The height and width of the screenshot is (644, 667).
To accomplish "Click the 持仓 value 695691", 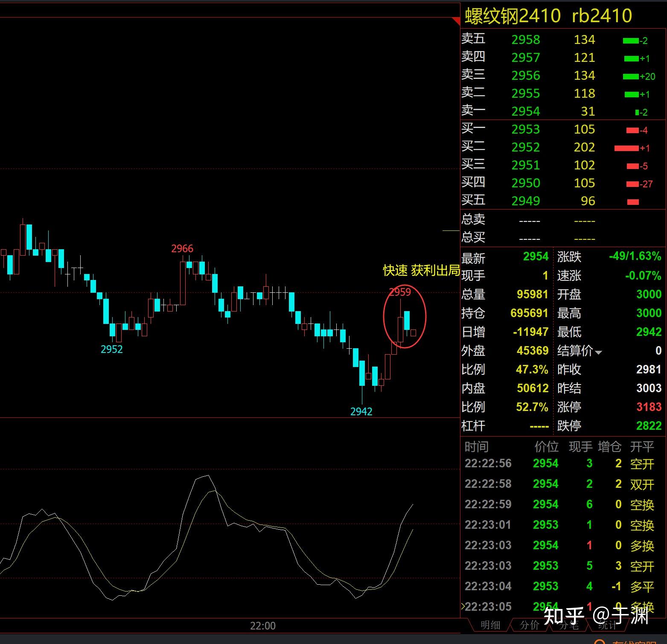I will click(529, 313).
